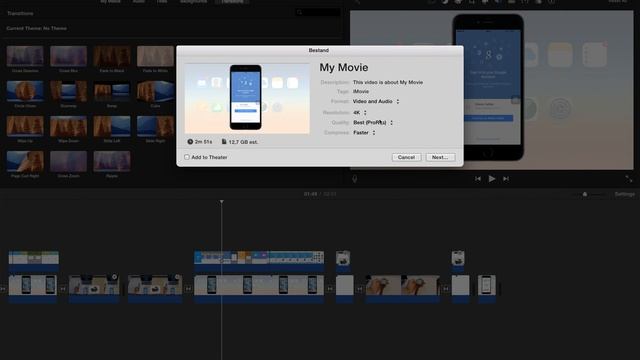Cancel the export dialog
Screen dimensions: 640x360
406,157
